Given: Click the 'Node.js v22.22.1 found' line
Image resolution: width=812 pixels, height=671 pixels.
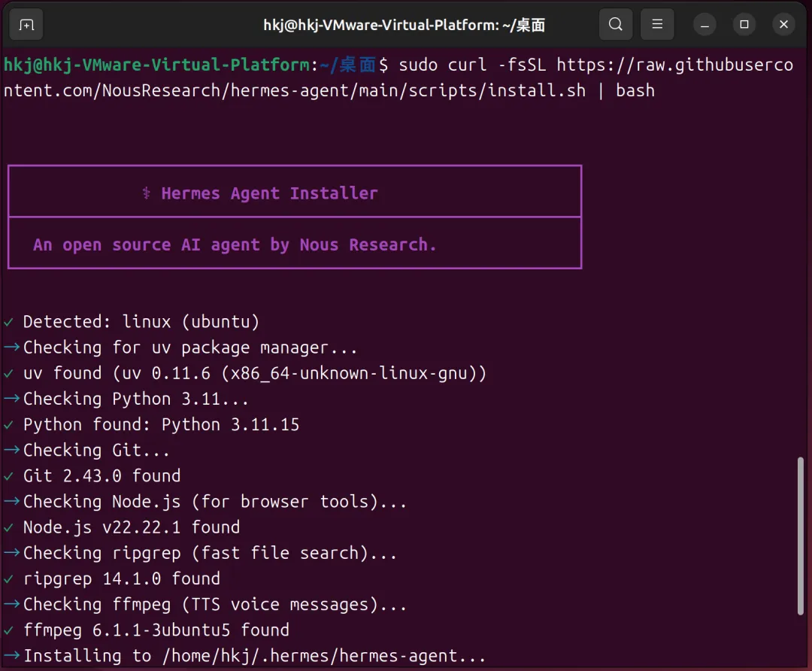Looking at the screenshot, I should [x=132, y=527].
